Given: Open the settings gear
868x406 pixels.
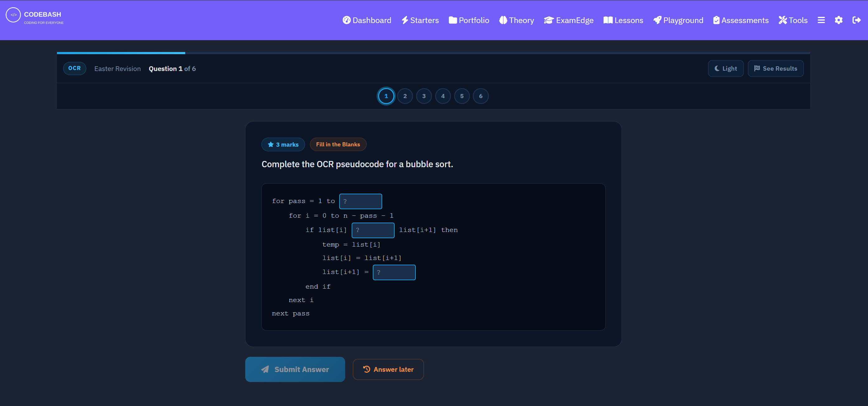Looking at the screenshot, I should [x=839, y=20].
